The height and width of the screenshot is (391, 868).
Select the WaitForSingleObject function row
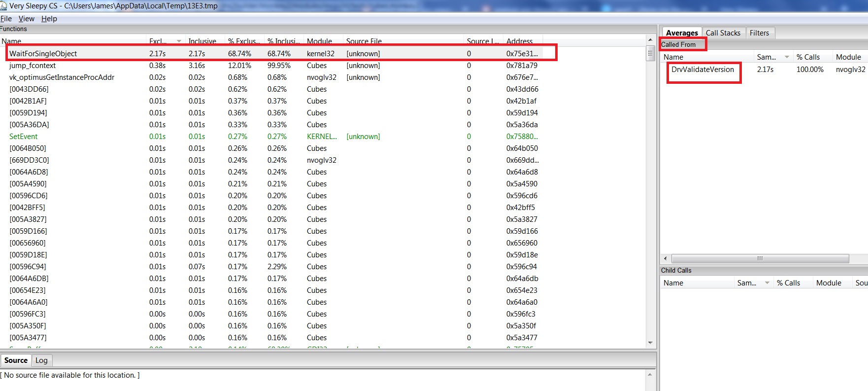[43, 54]
